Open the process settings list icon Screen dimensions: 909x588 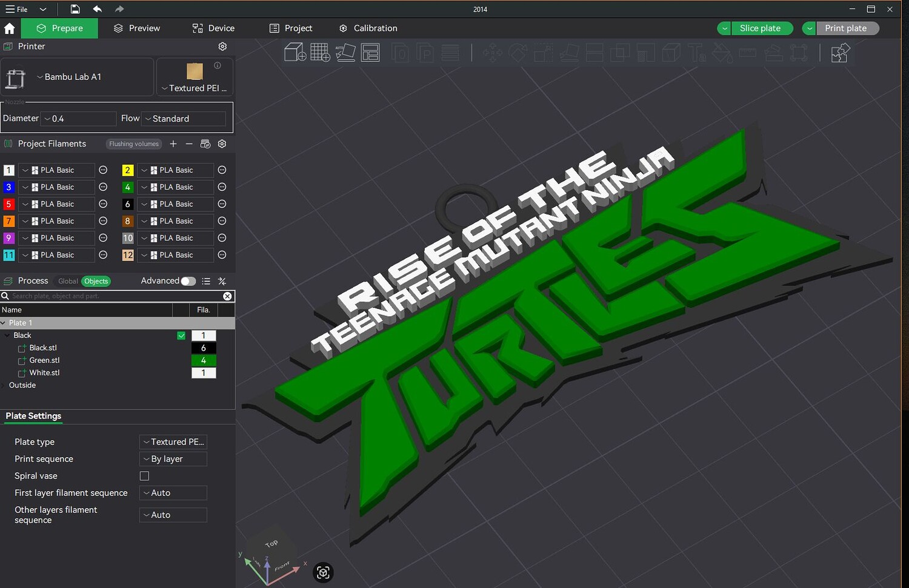[206, 281]
